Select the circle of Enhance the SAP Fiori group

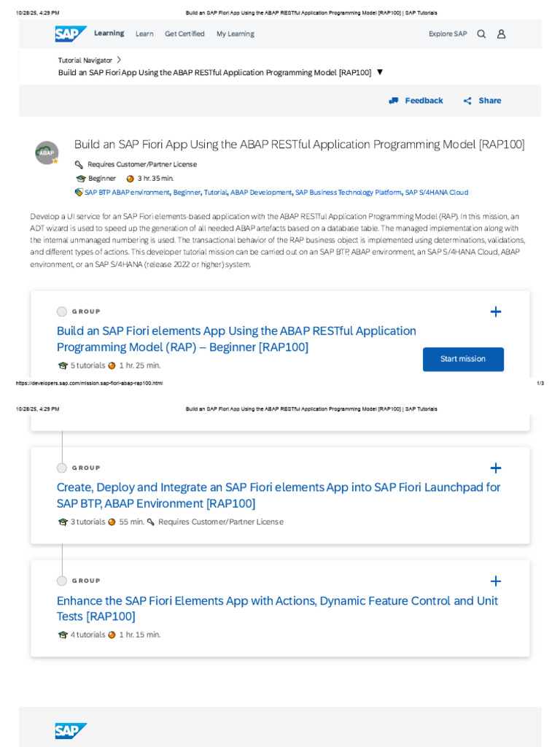point(62,581)
